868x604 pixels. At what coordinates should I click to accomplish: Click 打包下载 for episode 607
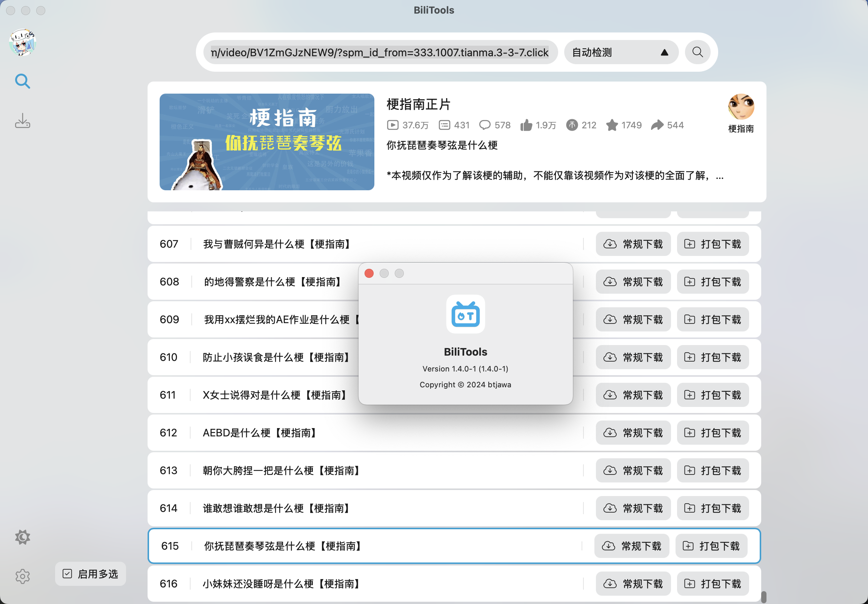[x=713, y=244]
